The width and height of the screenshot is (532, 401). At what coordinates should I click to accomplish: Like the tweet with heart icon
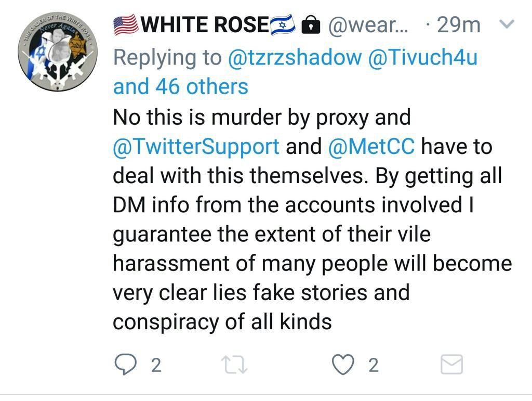[343, 364]
